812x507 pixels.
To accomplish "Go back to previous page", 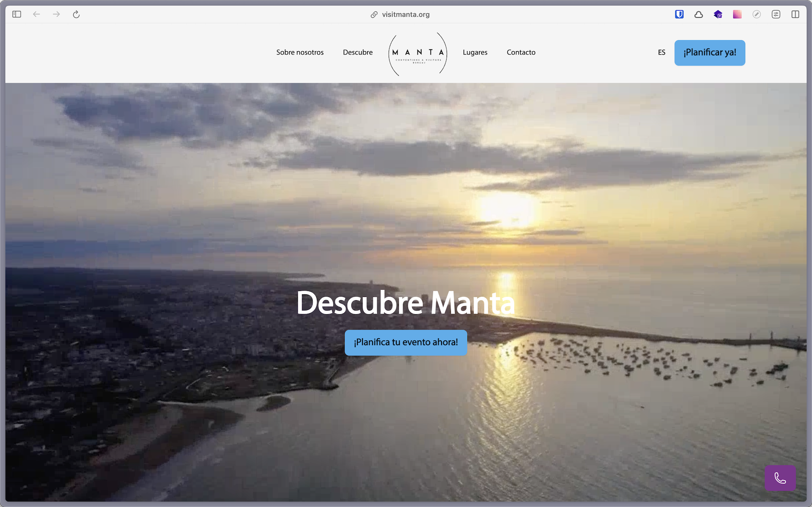I will pyautogui.click(x=37, y=14).
